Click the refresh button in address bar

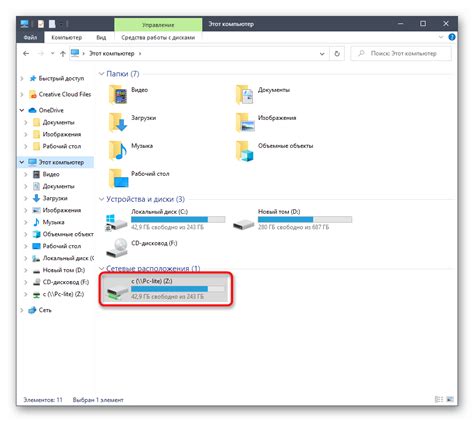337,54
